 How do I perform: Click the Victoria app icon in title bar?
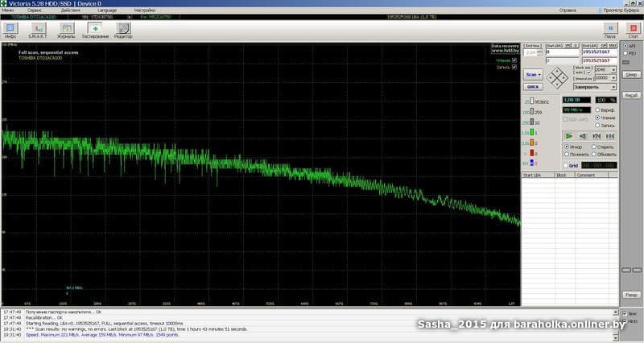click(4, 3)
